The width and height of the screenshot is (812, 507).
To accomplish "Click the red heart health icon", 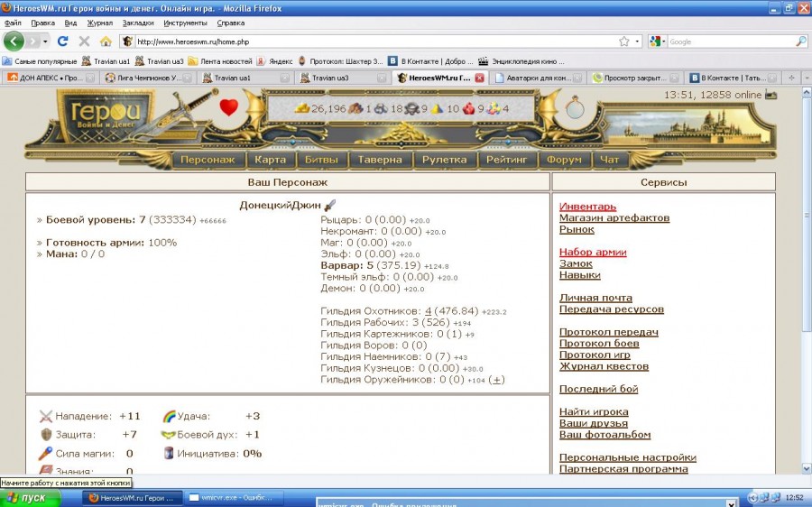I will tap(228, 106).
